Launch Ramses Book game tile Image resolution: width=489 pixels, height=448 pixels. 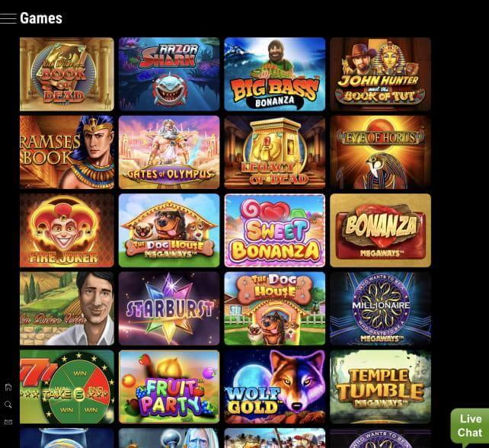click(x=67, y=152)
